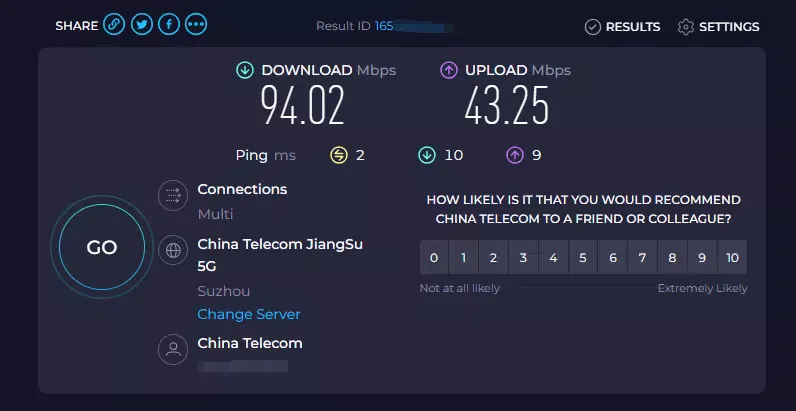The image size is (796, 411).
Task: Pick rating 3 on the survey
Action: 523,258
